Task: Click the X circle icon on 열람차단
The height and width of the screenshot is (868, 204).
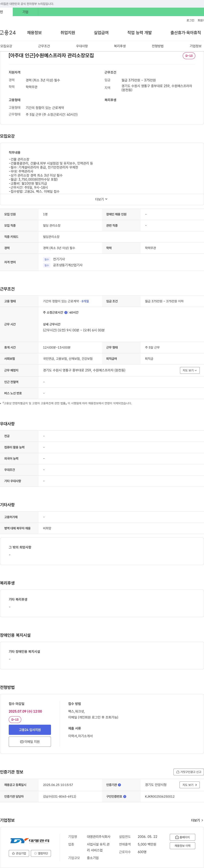Action: (35, 853)
